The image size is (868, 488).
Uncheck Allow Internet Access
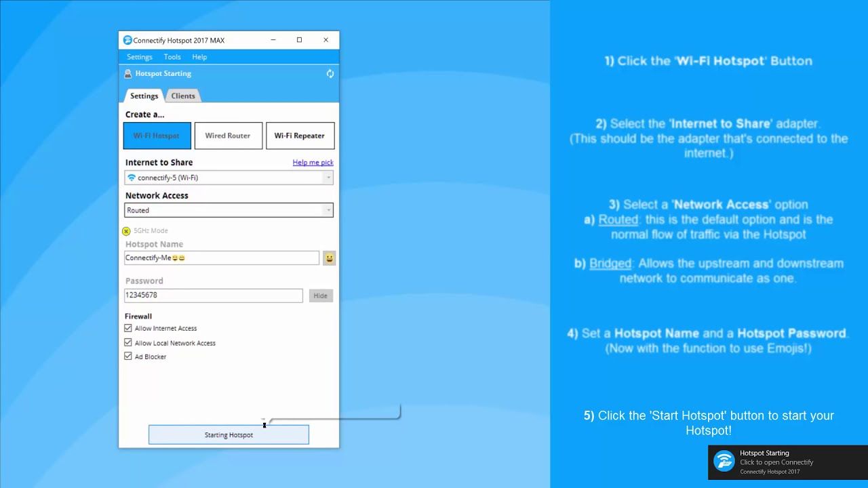(128, 328)
